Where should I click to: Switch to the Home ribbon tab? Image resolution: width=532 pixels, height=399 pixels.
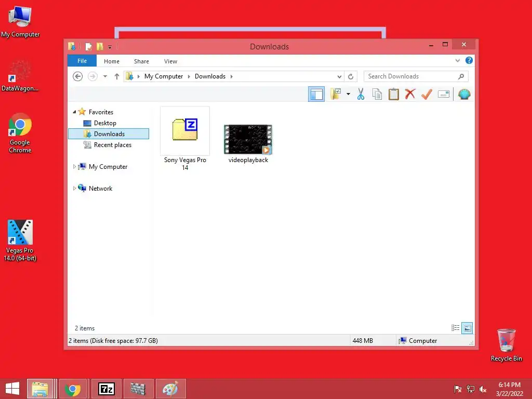click(x=112, y=61)
